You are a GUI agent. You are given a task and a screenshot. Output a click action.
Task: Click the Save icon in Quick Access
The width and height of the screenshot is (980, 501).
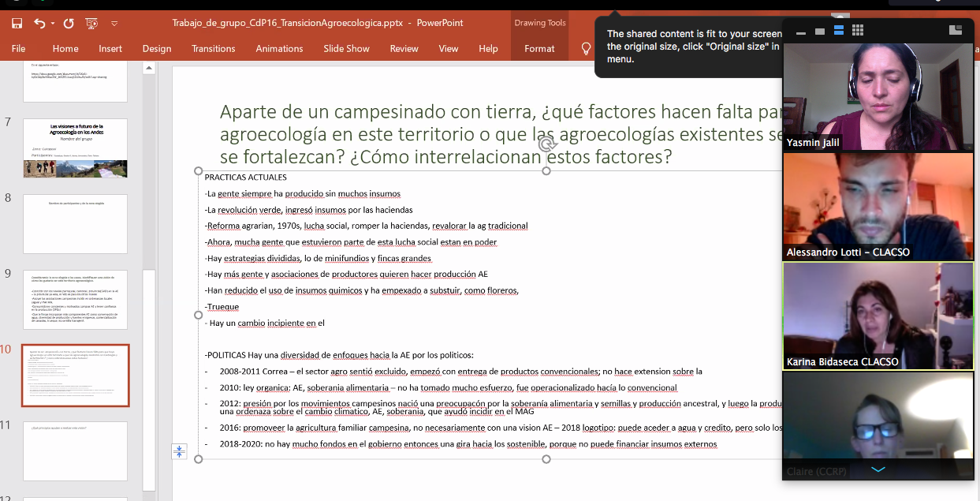17,23
